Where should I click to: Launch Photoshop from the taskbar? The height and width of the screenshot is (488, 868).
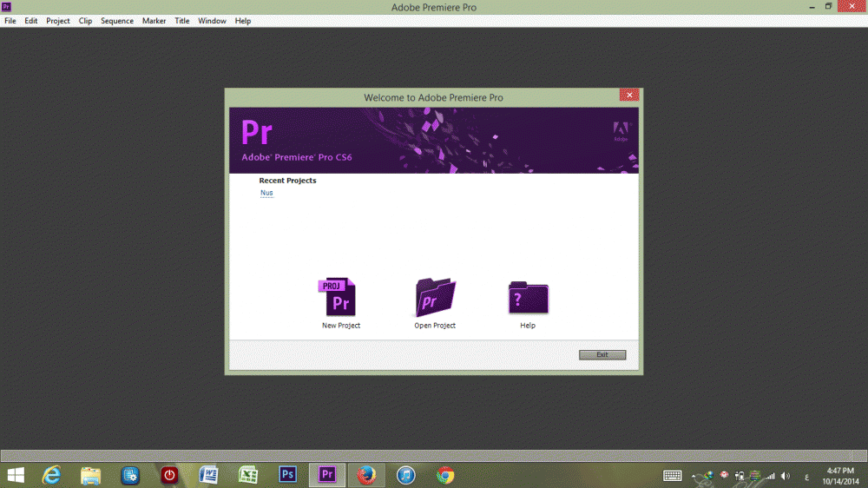click(x=288, y=475)
